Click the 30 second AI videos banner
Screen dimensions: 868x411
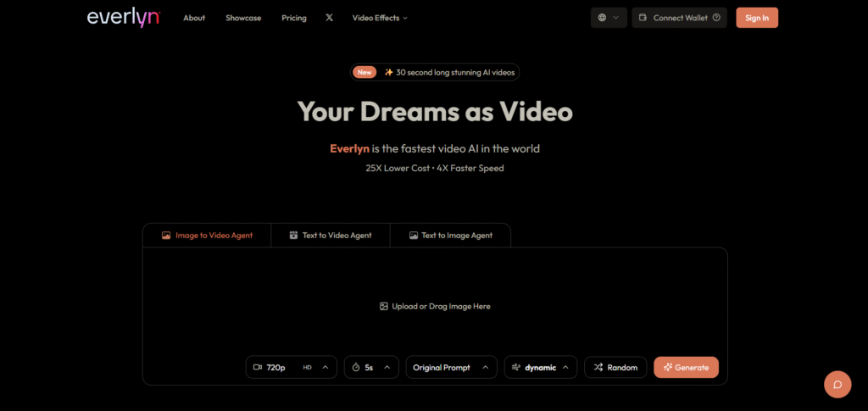(x=435, y=72)
